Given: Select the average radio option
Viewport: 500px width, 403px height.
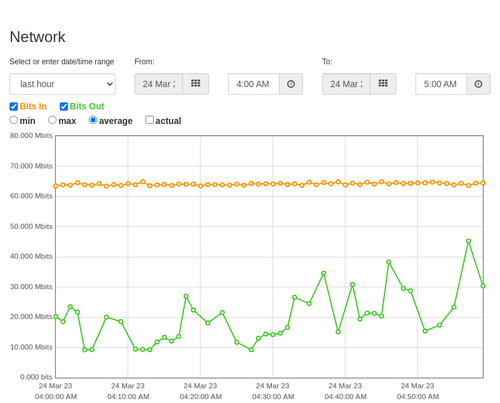Looking at the screenshot, I should point(93,120).
